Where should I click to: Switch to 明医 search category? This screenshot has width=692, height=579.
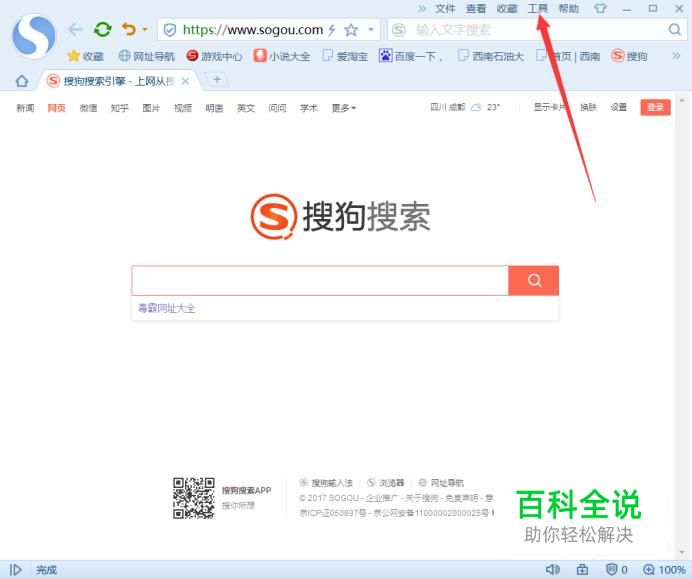(214, 108)
